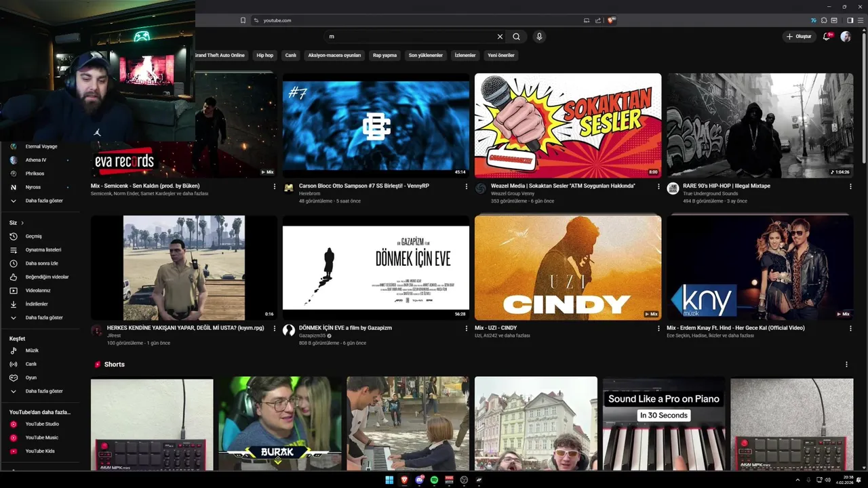Open options menu for Carson Blocc video
This screenshot has height=488, width=868.
click(467, 186)
